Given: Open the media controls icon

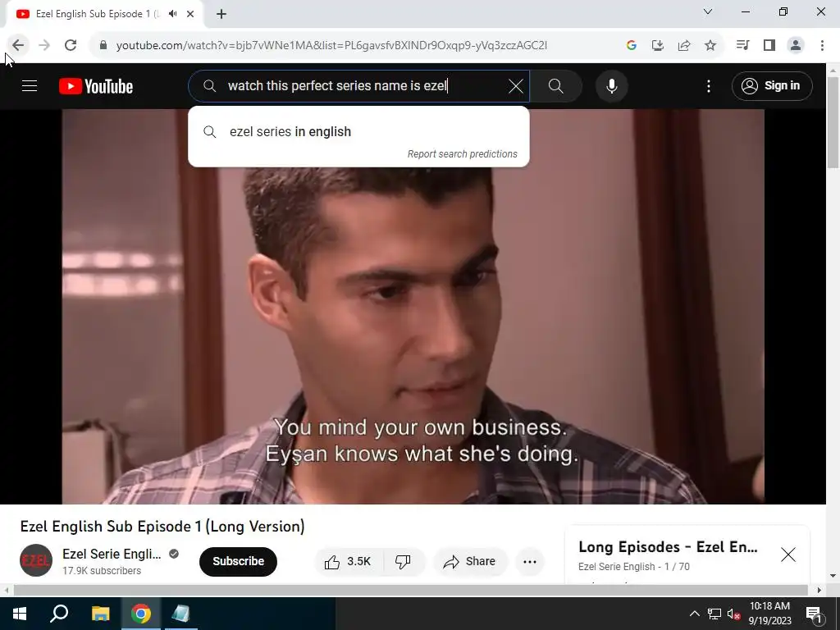Looking at the screenshot, I should click(x=742, y=45).
